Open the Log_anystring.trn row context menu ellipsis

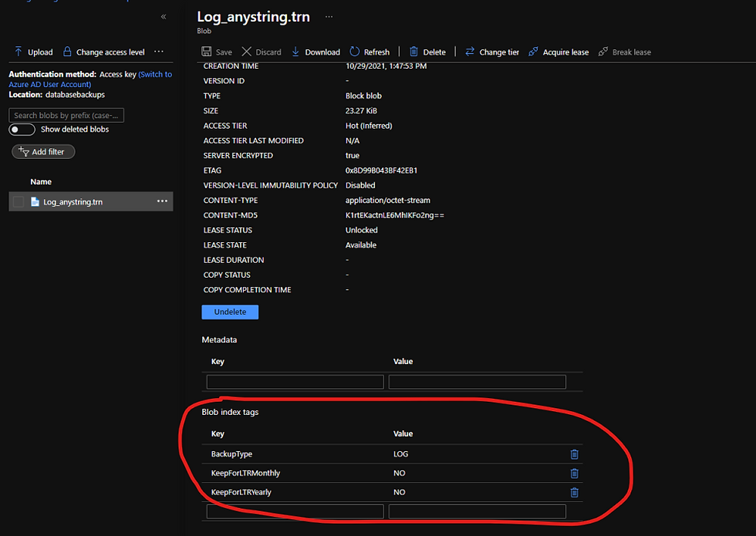pos(162,201)
